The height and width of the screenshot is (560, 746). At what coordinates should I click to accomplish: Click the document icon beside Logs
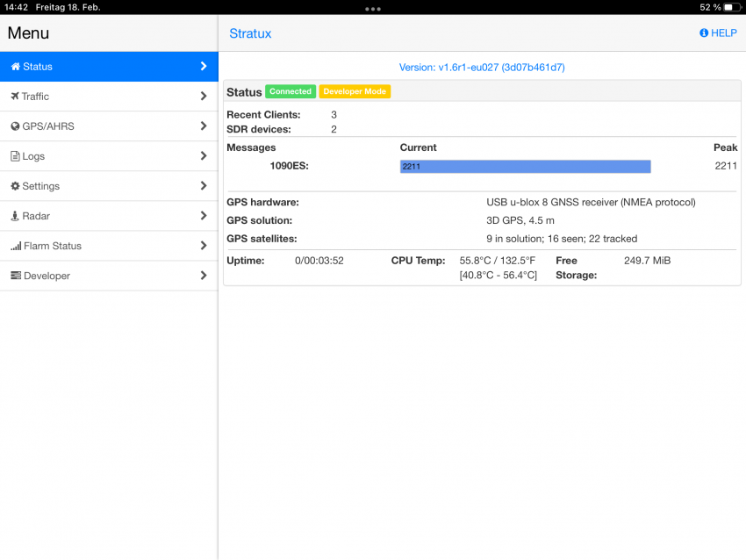[15, 156]
